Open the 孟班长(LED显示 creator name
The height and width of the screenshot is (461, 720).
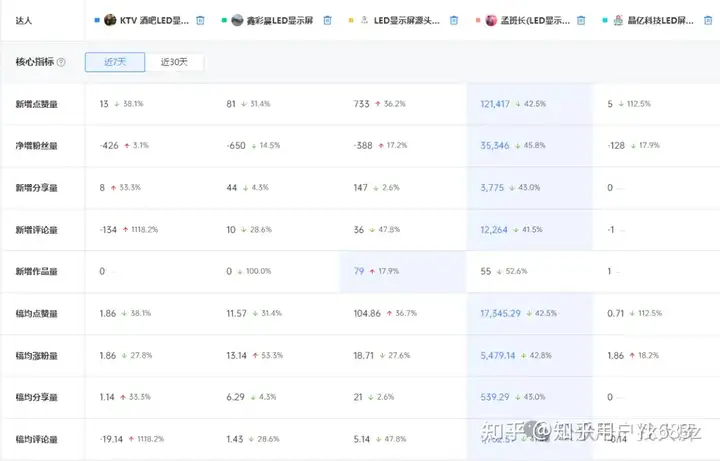point(535,20)
